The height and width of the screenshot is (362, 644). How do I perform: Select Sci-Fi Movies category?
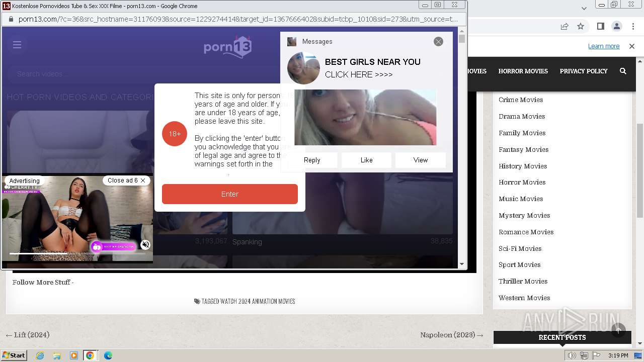click(520, 248)
